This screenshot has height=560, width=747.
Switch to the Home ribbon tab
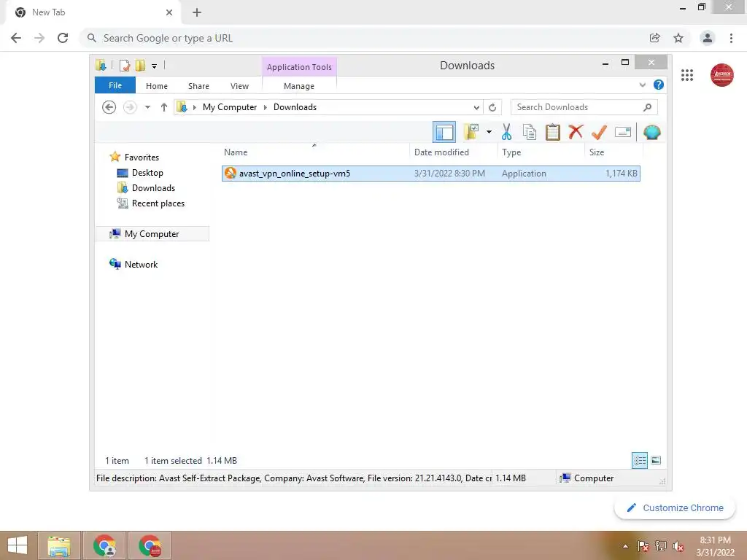(x=157, y=86)
